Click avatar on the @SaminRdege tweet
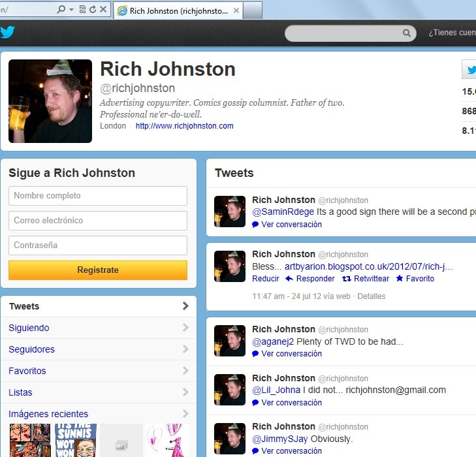 230,212
